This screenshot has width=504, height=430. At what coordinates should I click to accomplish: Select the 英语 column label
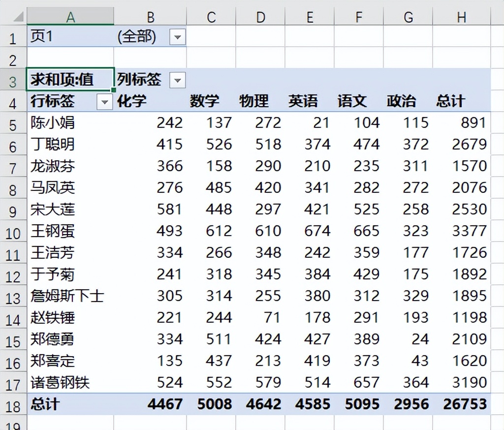[303, 101]
